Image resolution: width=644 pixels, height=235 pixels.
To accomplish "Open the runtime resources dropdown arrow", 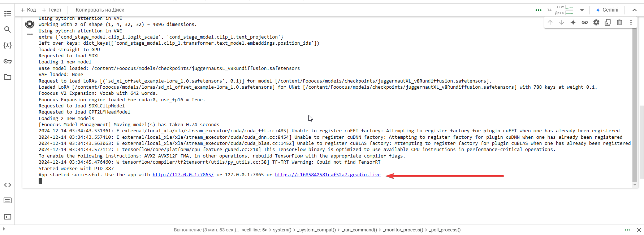I will 582,10.
